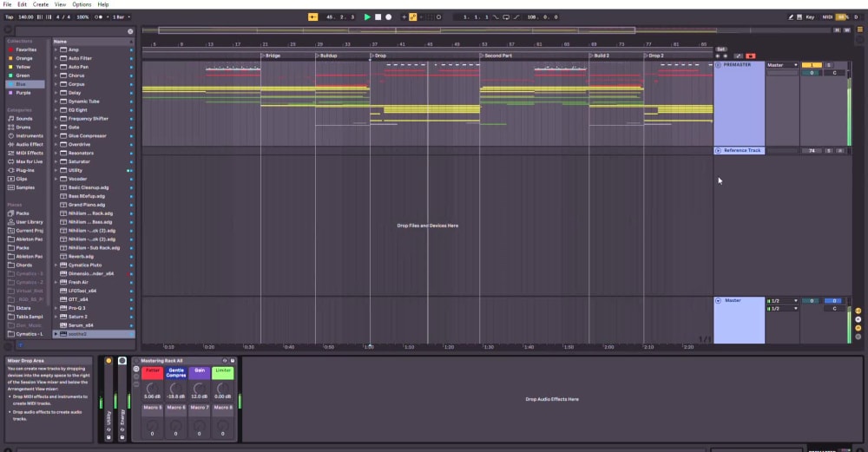Go to previous locator arrow
The width and height of the screenshot is (868, 452).
click(718, 56)
